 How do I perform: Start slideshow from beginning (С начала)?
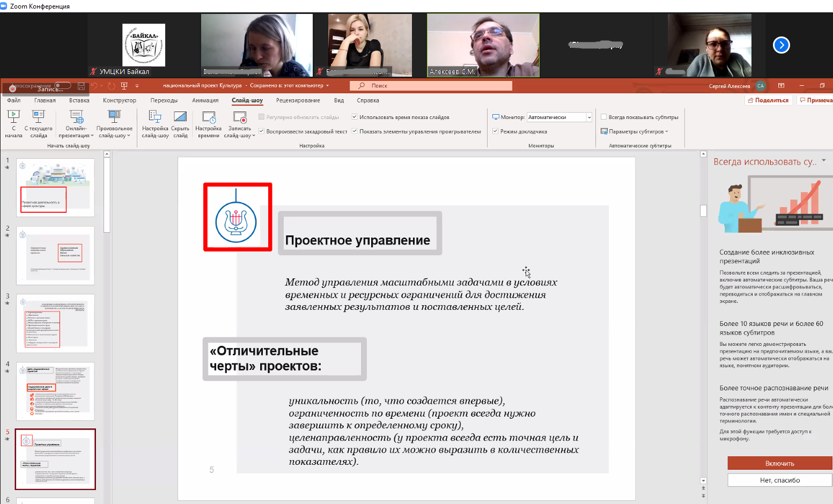click(x=13, y=123)
